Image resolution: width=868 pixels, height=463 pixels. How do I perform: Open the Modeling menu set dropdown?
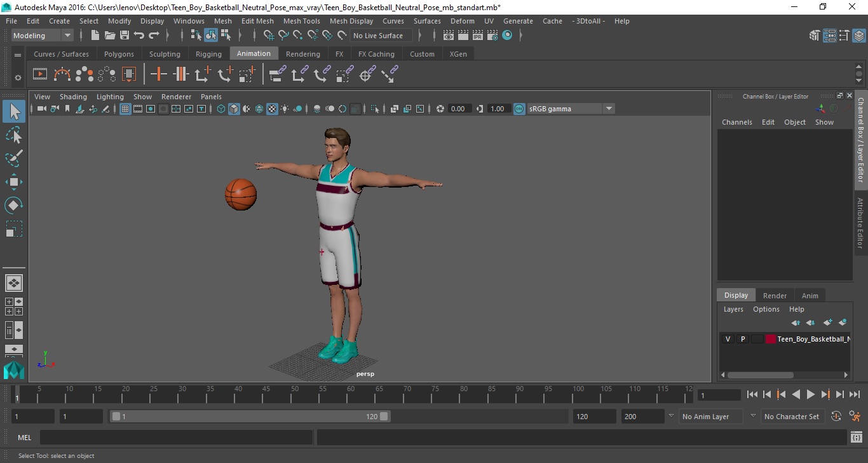pyautogui.click(x=43, y=36)
